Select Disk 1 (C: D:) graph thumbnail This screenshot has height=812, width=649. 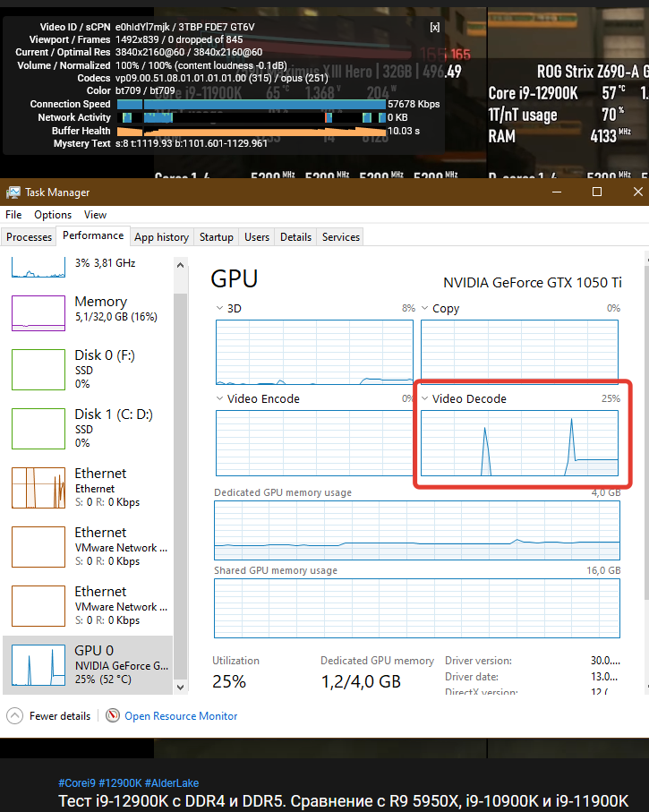pos(38,428)
